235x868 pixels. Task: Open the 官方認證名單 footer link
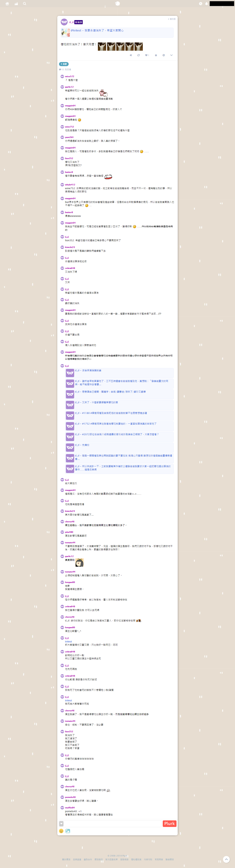pos(112,860)
